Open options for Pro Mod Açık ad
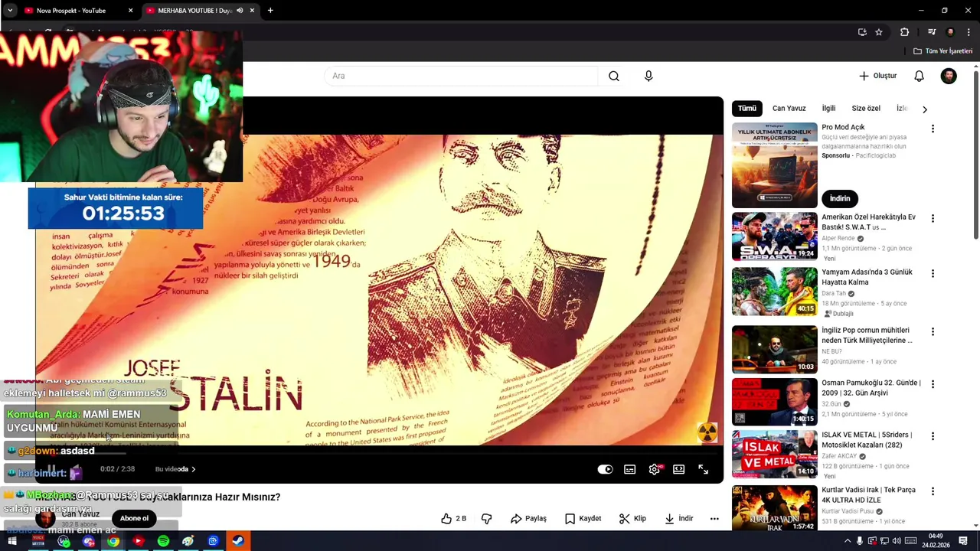The image size is (980, 551). click(x=933, y=129)
